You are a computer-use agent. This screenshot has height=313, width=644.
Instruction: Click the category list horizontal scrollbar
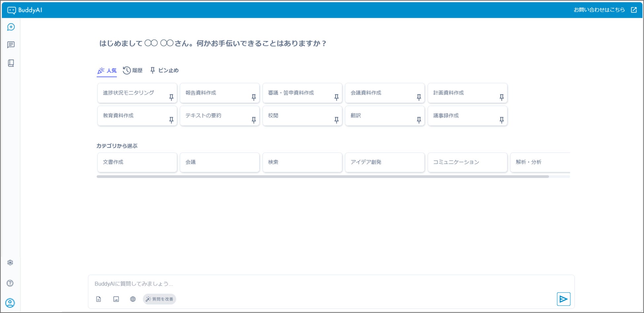click(322, 177)
